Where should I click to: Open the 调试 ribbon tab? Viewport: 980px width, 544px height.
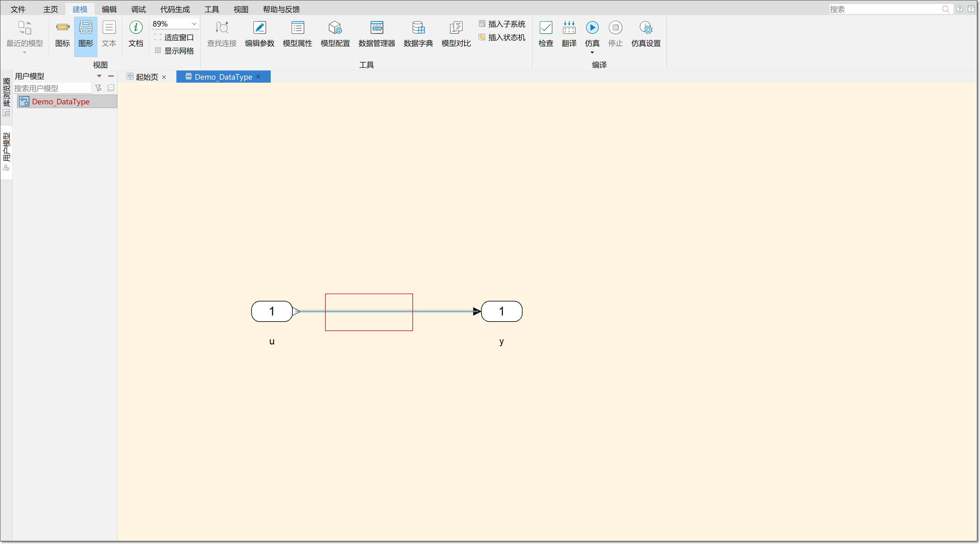pos(138,9)
